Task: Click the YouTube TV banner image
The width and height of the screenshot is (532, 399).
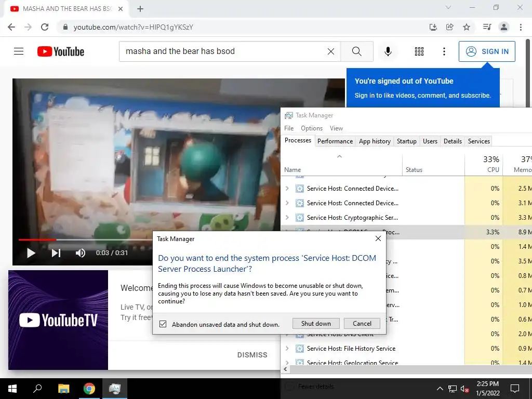Action: (x=58, y=320)
